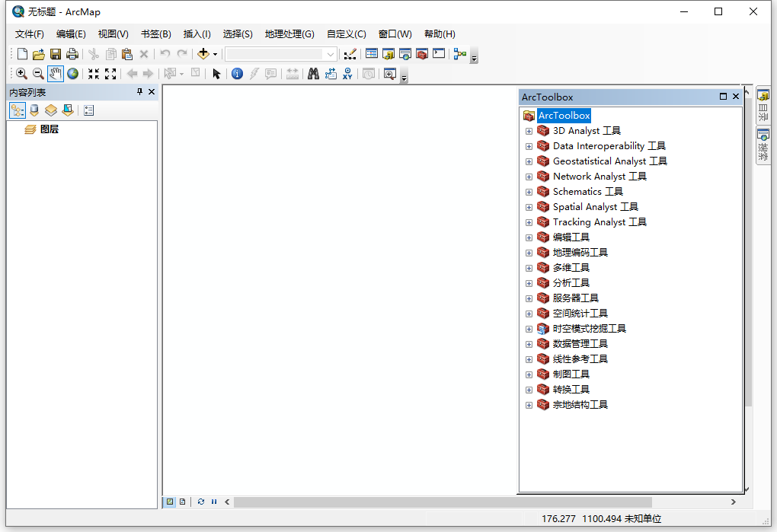Open the map scale combo box
The height and width of the screenshot is (532, 777).
tap(281, 54)
